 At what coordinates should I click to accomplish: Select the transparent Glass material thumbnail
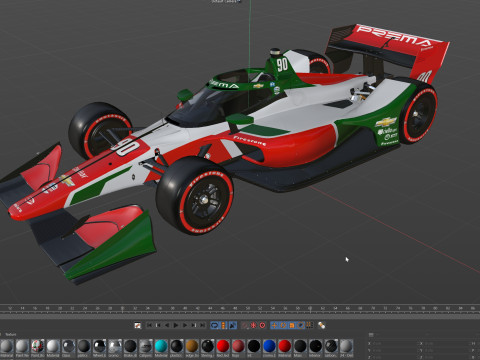(x=68, y=346)
